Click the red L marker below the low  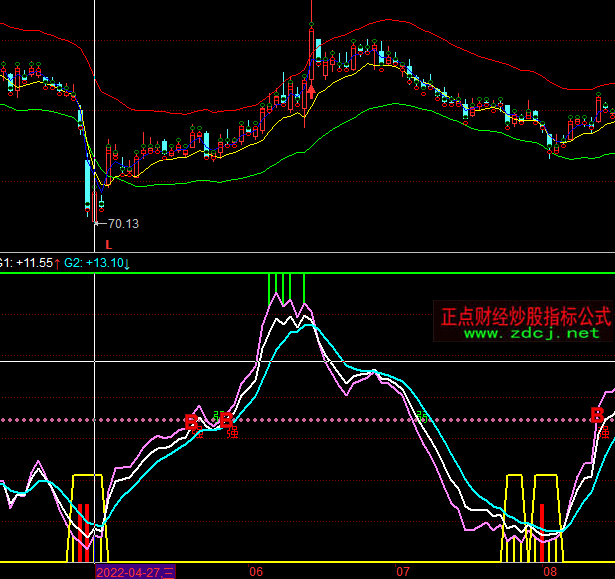coord(108,244)
